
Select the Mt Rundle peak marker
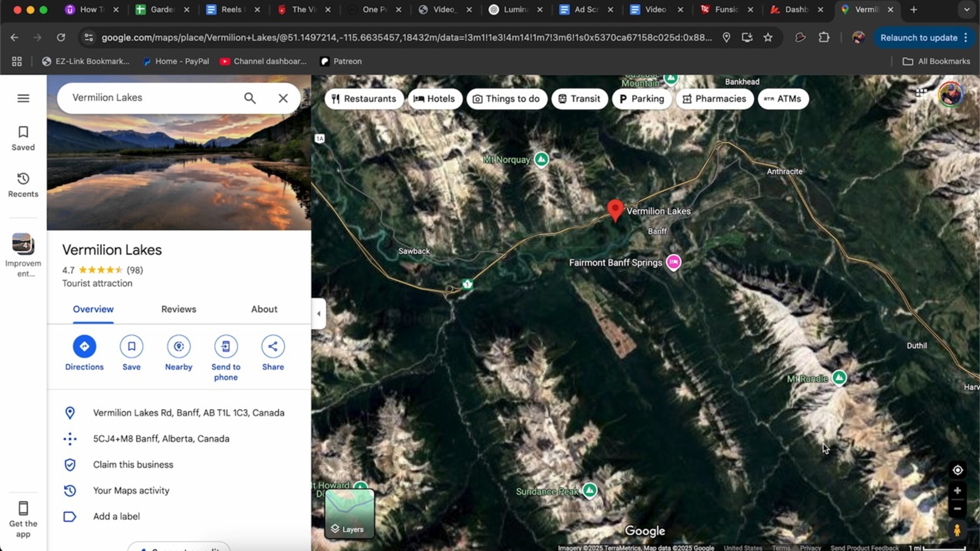[839, 378]
